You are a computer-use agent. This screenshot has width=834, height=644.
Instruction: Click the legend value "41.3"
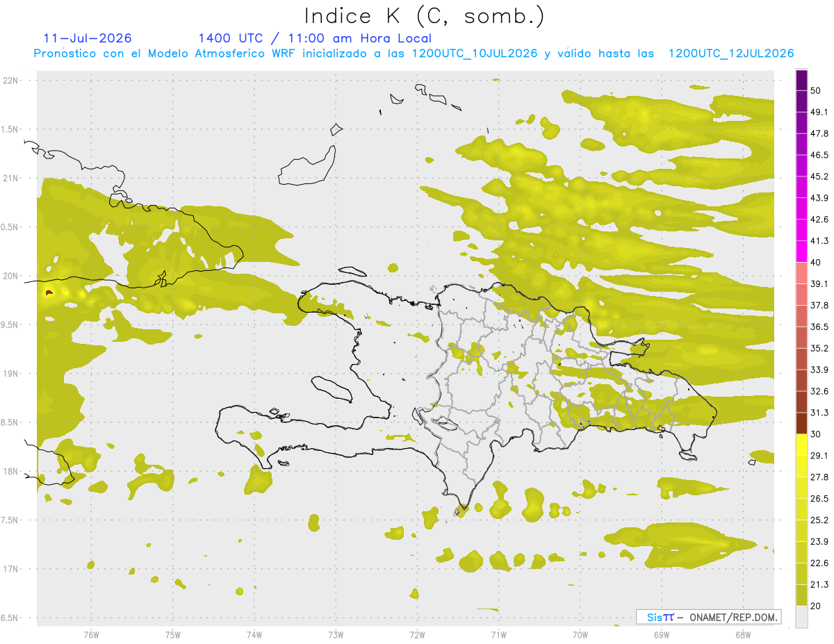pyautogui.click(x=819, y=241)
